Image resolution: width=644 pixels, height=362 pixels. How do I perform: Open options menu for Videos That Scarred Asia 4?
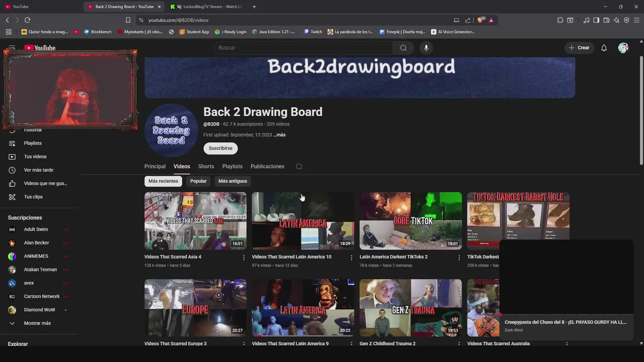pos(244,257)
